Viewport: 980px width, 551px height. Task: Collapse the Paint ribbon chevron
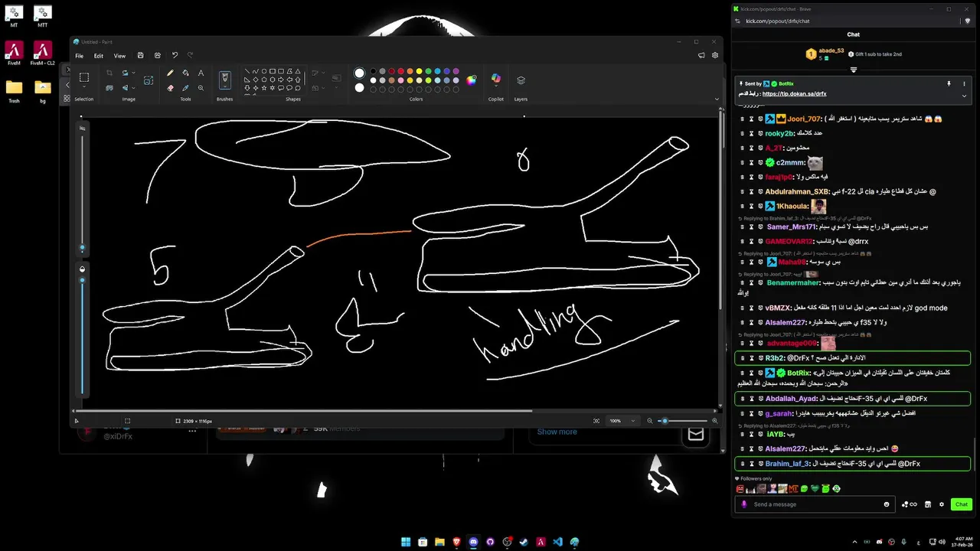[717, 99]
